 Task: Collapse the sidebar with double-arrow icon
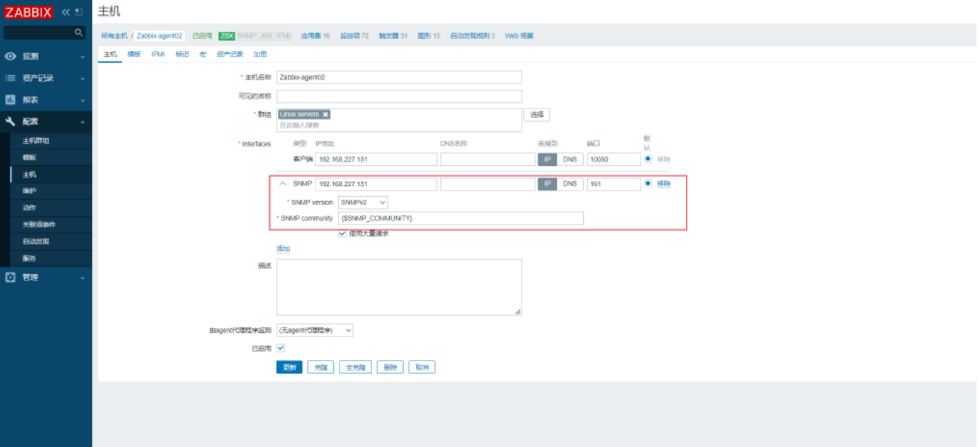pyautogui.click(x=66, y=12)
